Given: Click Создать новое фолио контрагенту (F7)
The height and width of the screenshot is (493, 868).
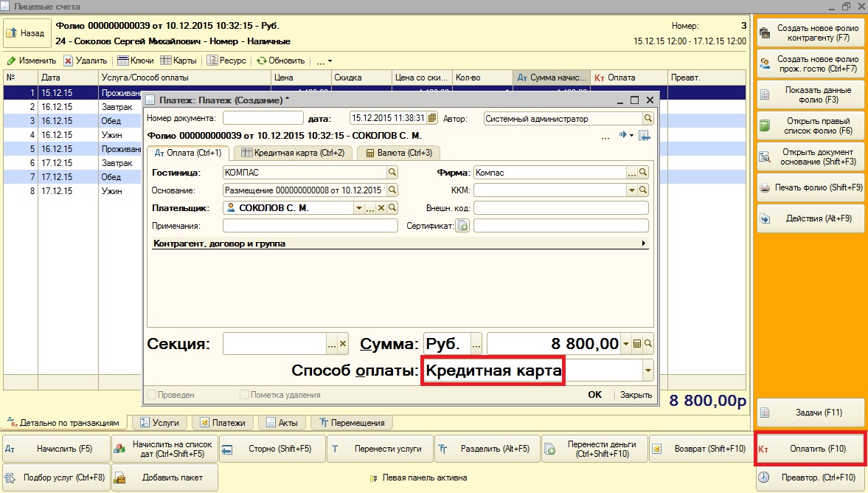Looking at the screenshot, I should (810, 33).
